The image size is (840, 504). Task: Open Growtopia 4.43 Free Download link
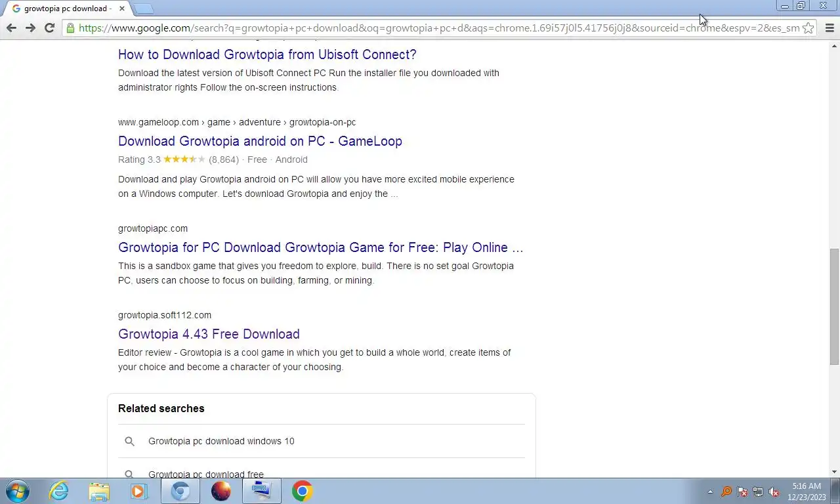[209, 334]
